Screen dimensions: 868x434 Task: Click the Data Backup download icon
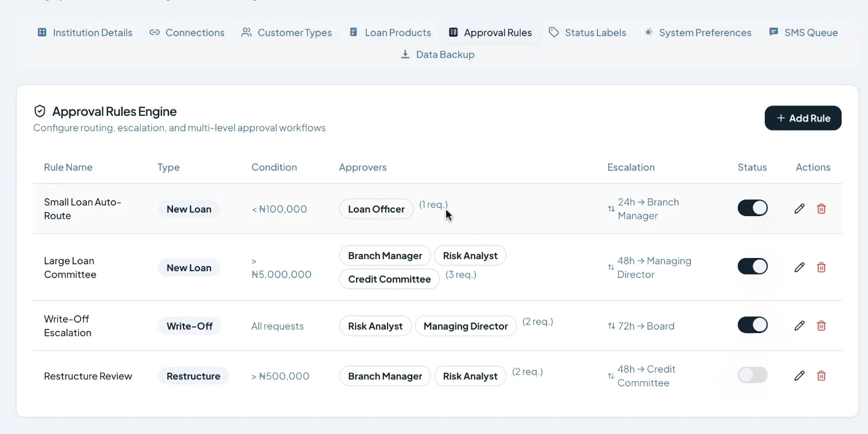click(x=405, y=54)
